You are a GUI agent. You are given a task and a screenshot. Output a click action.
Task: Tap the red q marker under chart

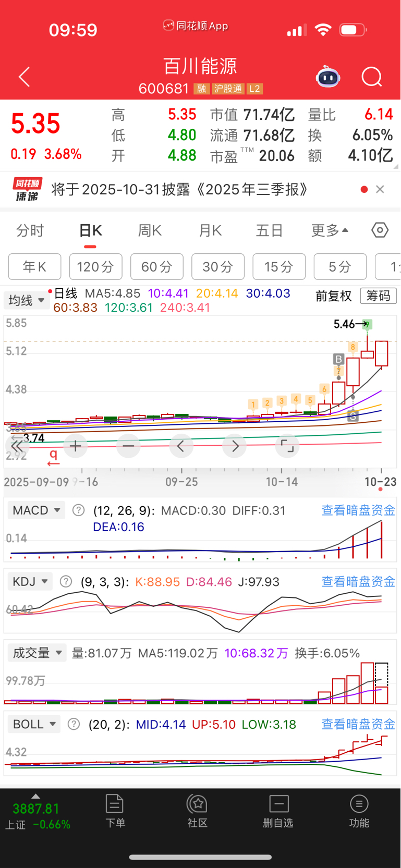pyautogui.click(x=53, y=457)
